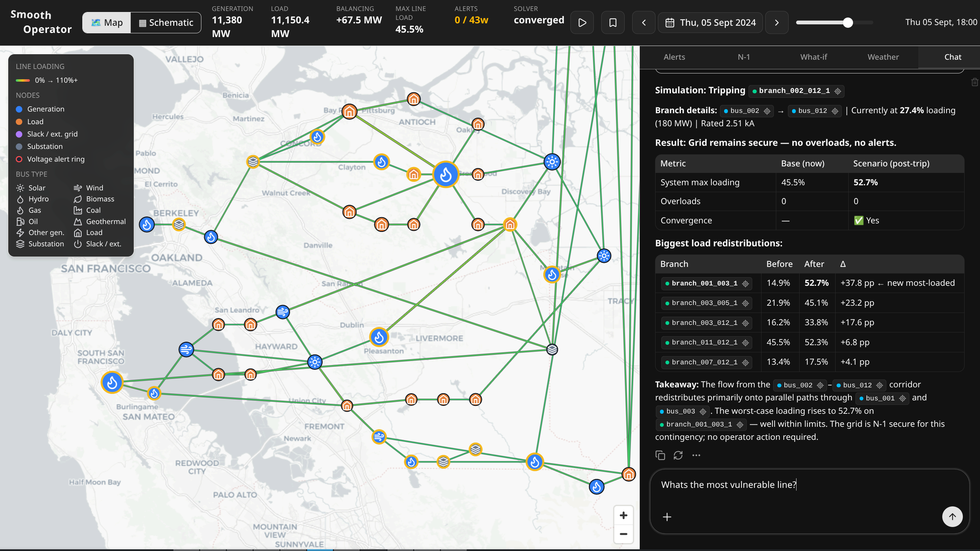Image resolution: width=980 pixels, height=551 pixels.
Task: Select the solar node south of Hayward
Action: 315,362
